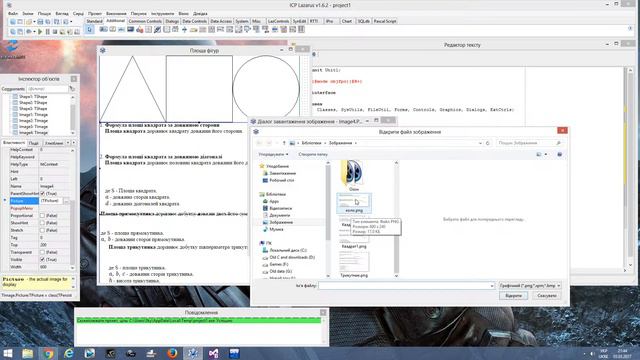Click the New folder button in file dialog

coord(313,154)
